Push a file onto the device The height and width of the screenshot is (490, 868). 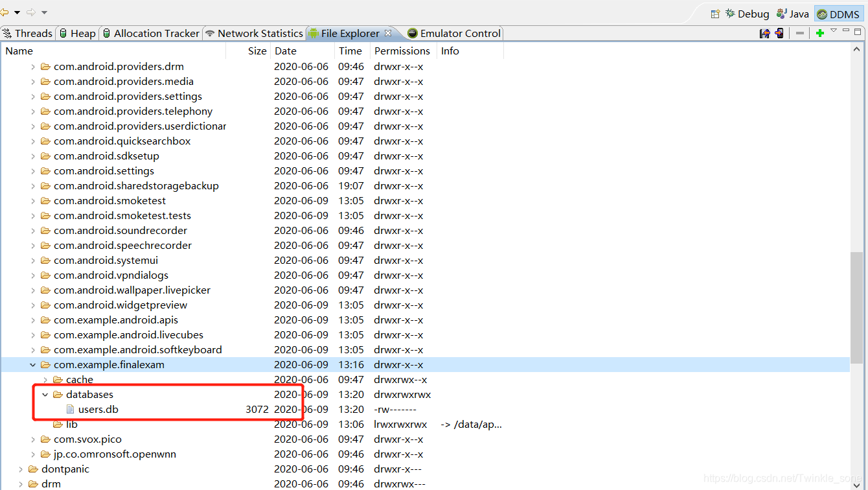point(779,33)
